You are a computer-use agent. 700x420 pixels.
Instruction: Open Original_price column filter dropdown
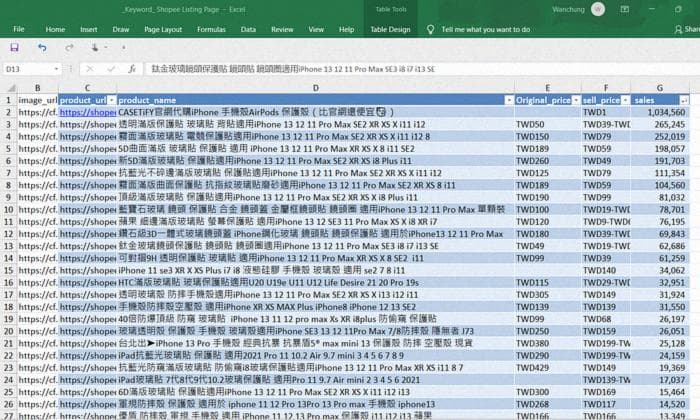[x=576, y=100]
